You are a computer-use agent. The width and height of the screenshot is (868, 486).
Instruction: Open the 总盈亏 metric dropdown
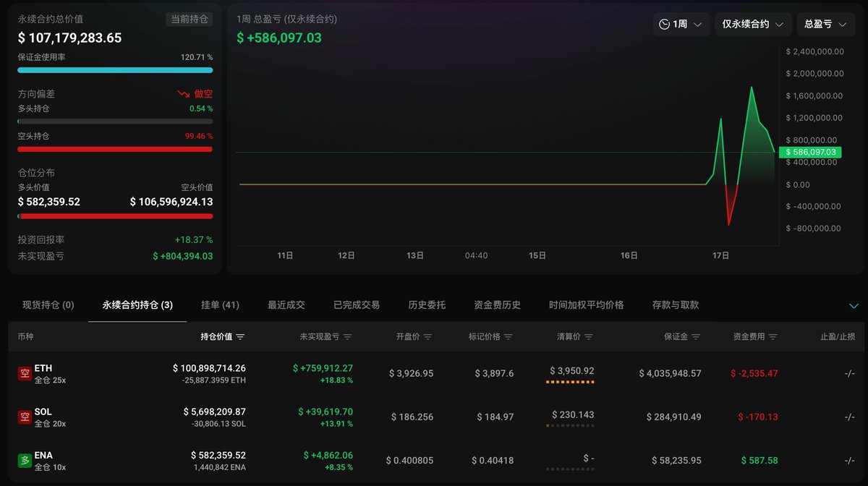click(x=825, y=25)
